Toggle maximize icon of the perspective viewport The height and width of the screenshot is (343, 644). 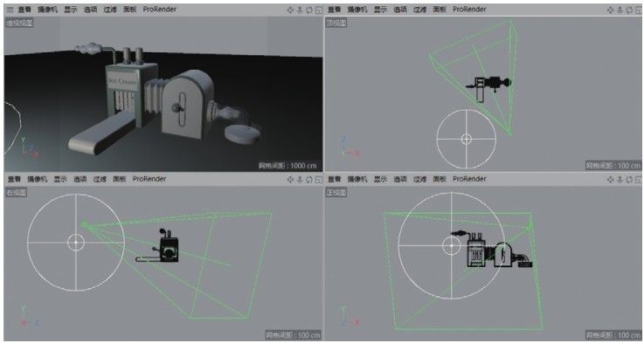pyautogui.click(x=319, y=10)
